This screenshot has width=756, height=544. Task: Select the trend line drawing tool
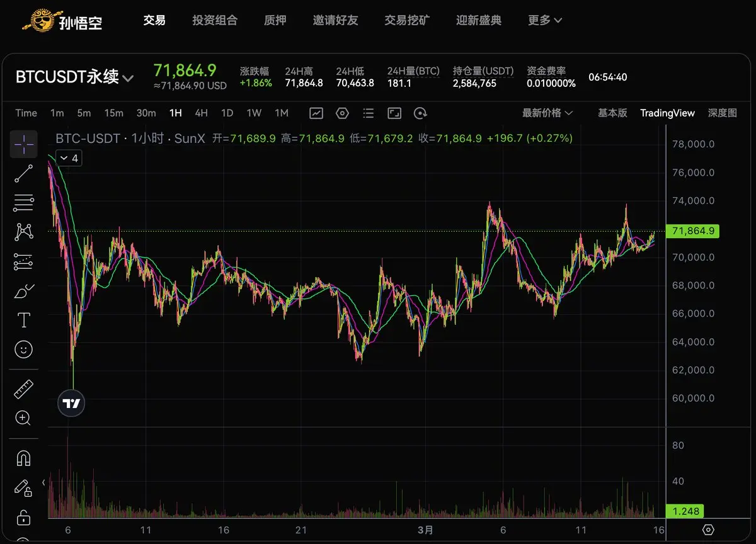point(23,173)
